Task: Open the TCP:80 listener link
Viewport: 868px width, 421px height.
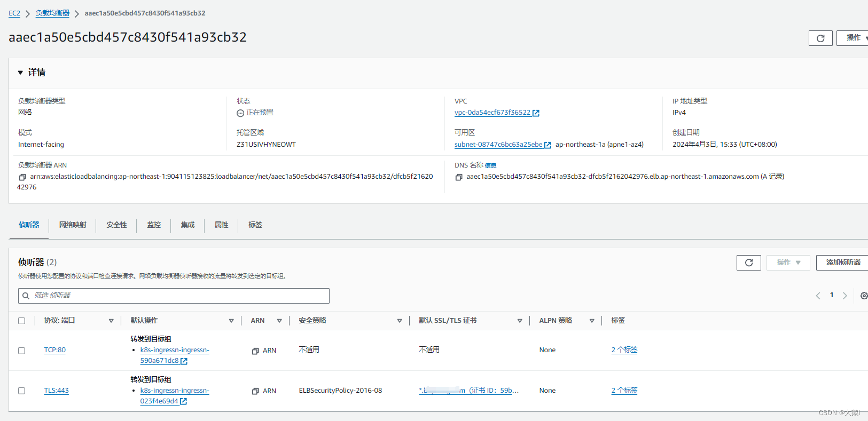Action: point(55,350)
